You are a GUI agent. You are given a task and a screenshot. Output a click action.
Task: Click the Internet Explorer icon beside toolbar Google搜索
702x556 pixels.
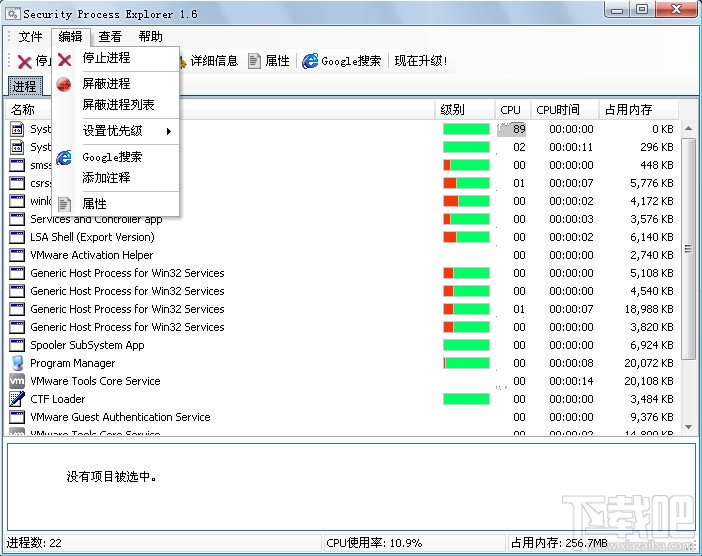(310, 61)
